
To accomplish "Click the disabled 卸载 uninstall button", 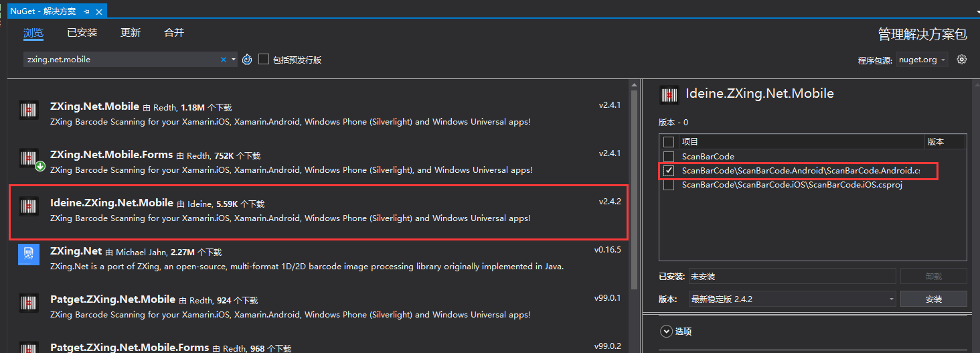I will 934,276.
